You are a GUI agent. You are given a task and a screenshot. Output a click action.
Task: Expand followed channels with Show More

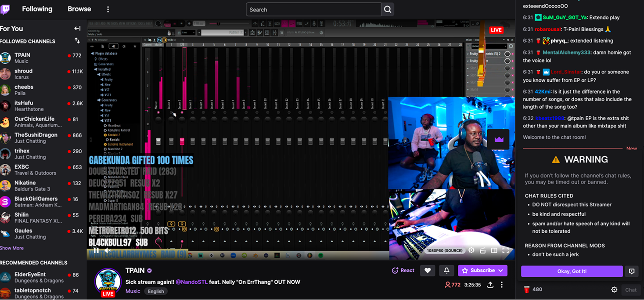[x=12, y=248]
